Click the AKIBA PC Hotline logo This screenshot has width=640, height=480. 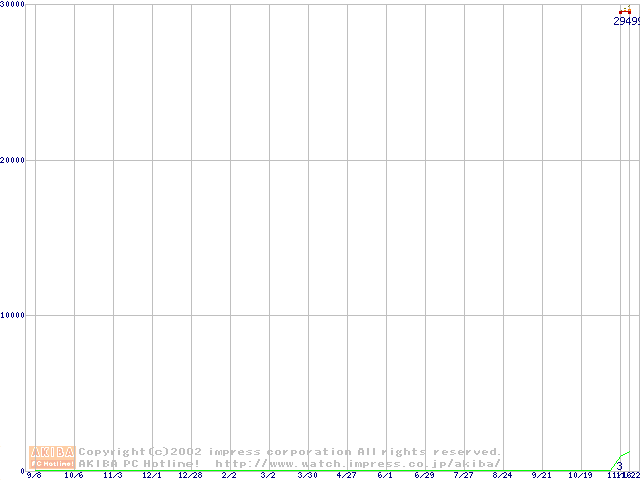tap(52, 457)
